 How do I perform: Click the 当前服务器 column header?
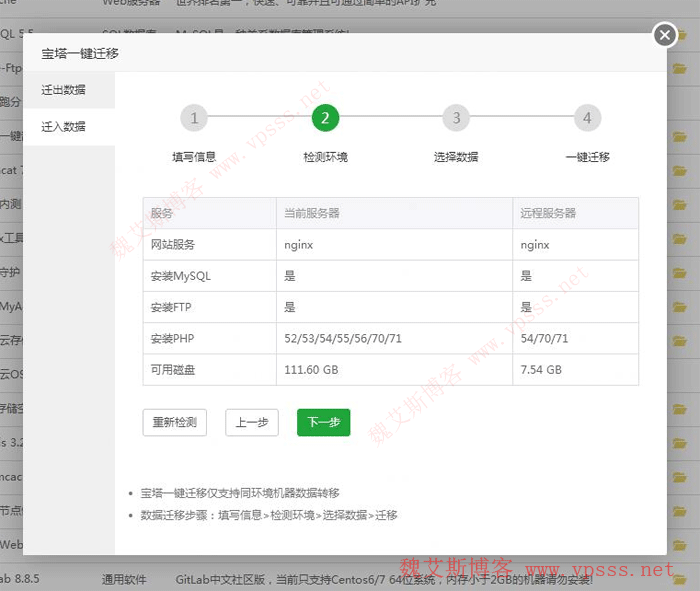pos(312,213)
